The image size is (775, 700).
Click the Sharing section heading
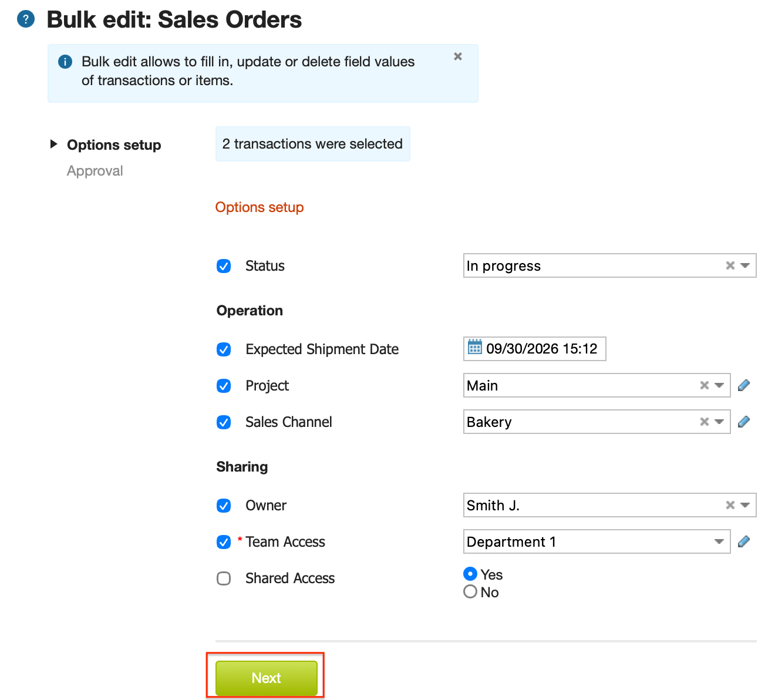click(x=242, y=467)
